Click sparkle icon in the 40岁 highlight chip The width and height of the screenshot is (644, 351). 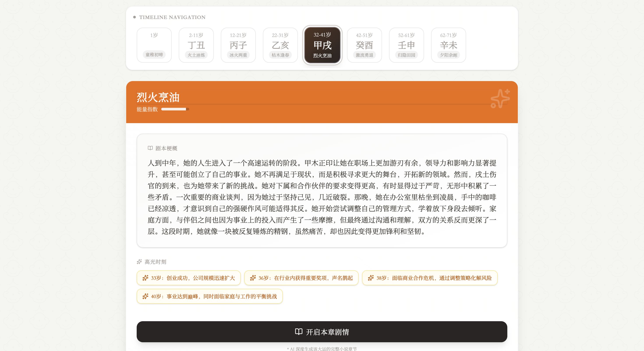145,296
